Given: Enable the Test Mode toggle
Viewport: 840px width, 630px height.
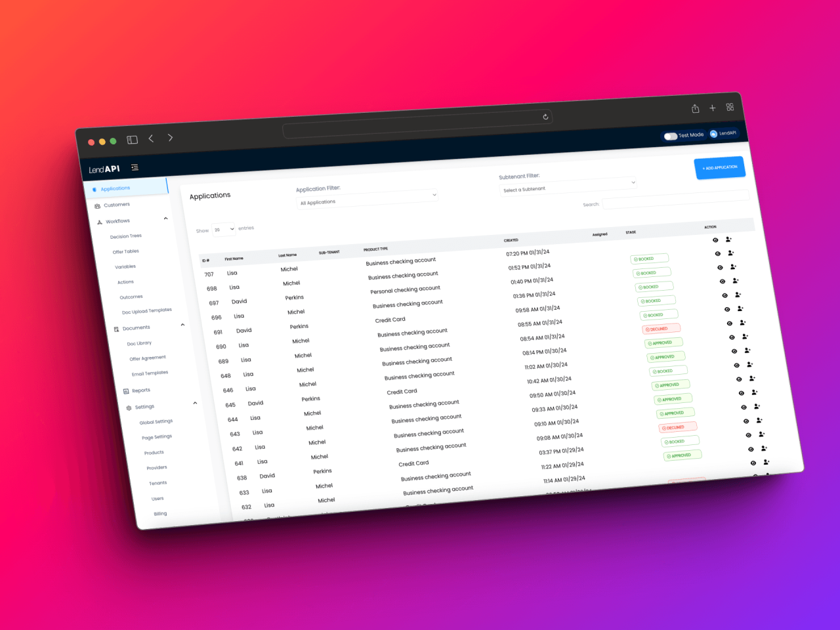Looking at the screenshot, I should point(670,136).
